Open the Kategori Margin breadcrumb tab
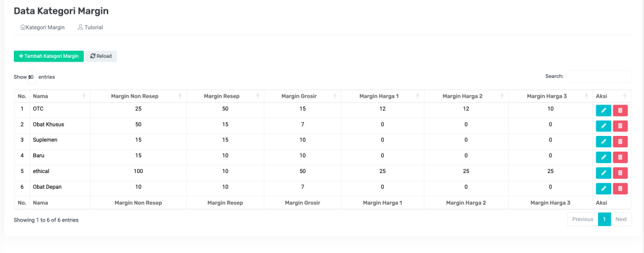 (43, 28)
